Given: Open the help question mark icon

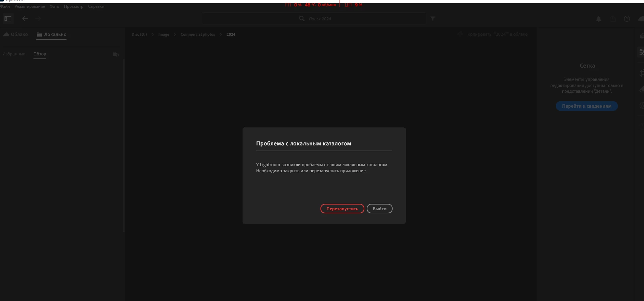Looking at the screenshot, I should 627,19.
